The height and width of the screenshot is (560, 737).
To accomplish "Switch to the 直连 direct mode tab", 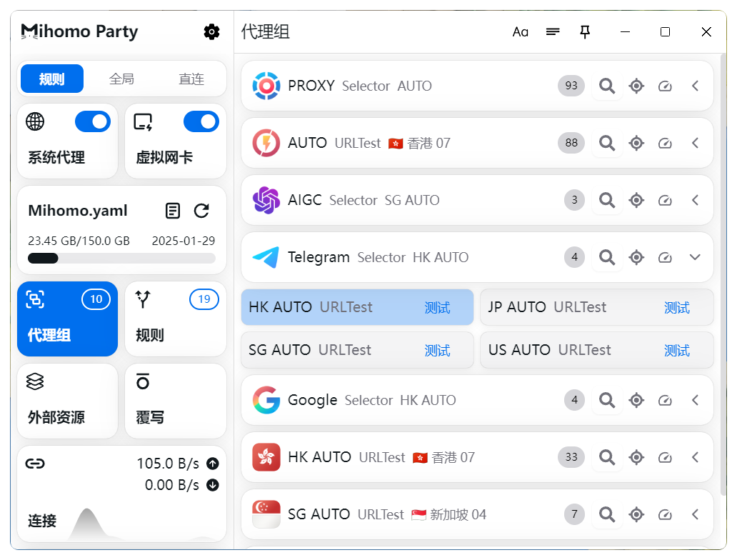I will click(191, 79).
